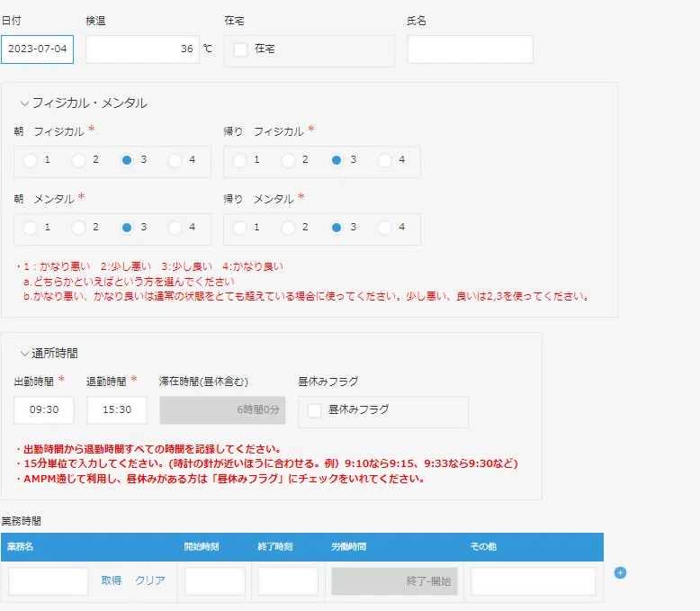The width and height of the screenshot is (700, 611).
Task: Click the rating legend line starting 1：かなり悪い
Action: pyautogui.click(x=149, y=266)
